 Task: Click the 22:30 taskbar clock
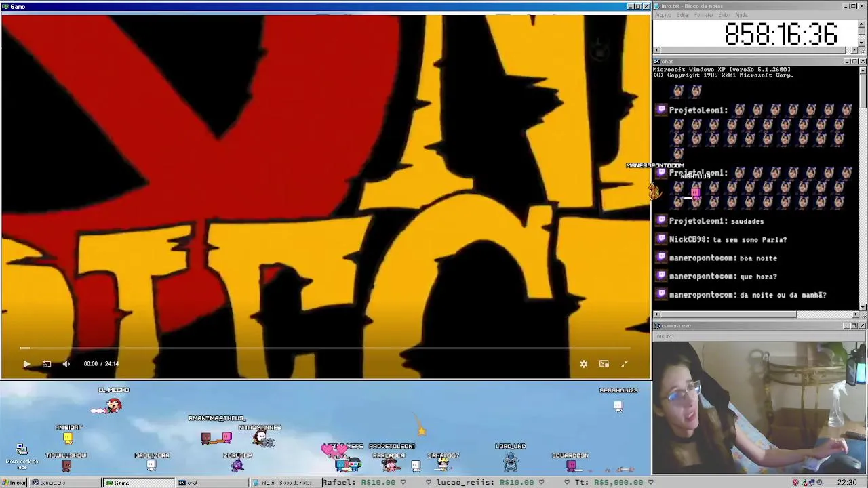pos(847,483)
